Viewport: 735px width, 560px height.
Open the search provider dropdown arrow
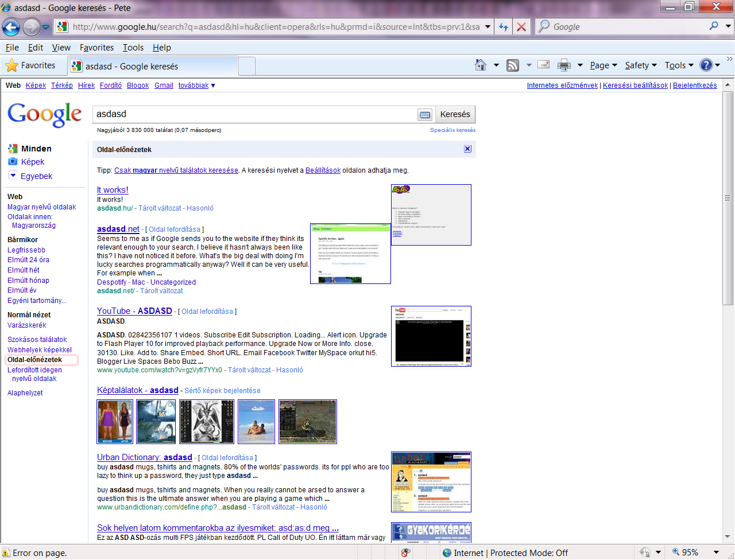click(728, 26)
